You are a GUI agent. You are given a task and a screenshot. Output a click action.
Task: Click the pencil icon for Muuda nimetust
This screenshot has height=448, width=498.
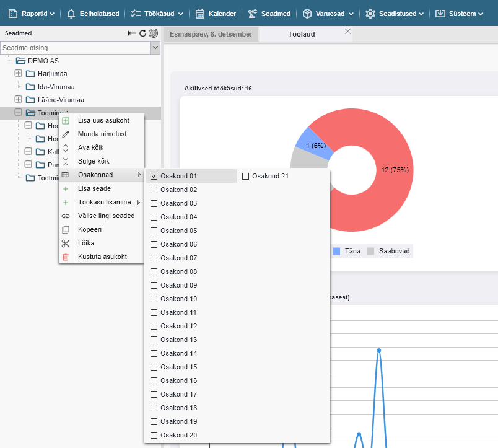tap(66, 134)
